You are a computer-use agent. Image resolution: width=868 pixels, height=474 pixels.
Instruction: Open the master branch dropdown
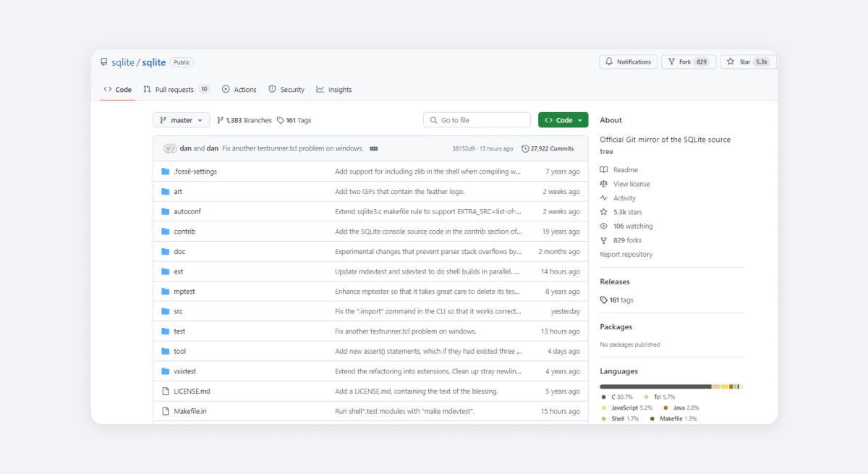(x=181, y=120)
